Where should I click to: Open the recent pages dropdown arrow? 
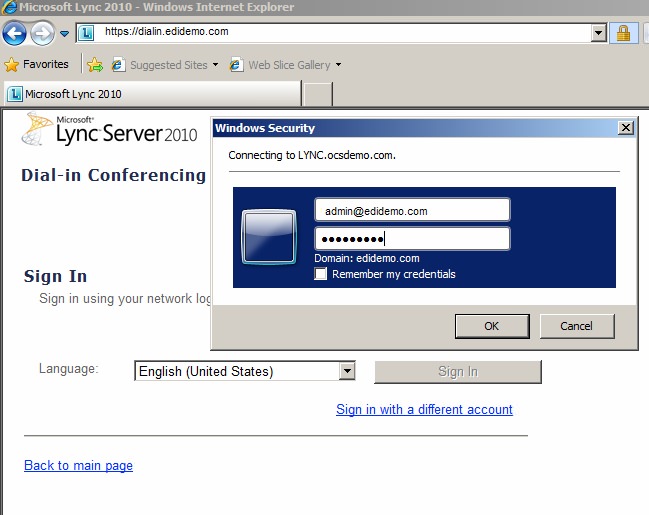click(65, 34)
